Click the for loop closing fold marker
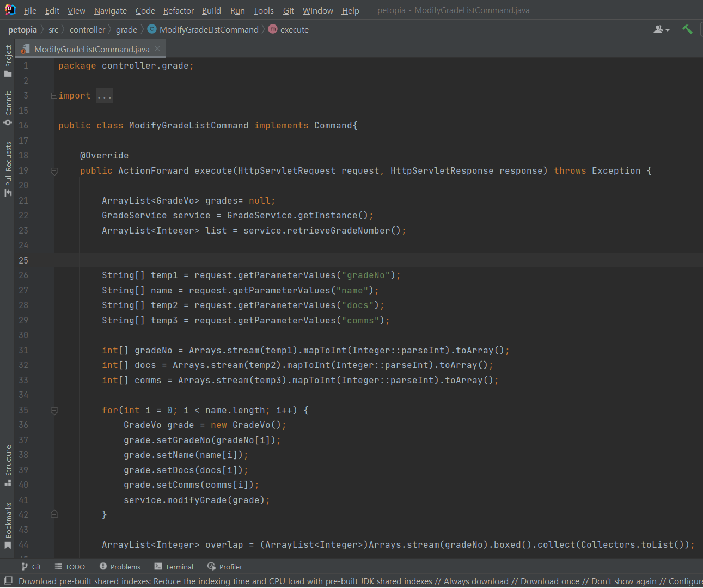703x588 pixels. click(54, 514)
